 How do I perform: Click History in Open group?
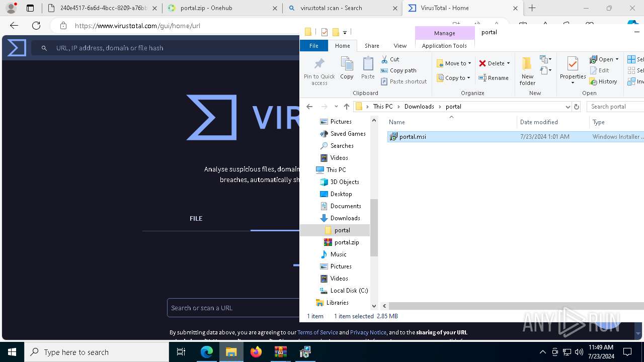603,81
